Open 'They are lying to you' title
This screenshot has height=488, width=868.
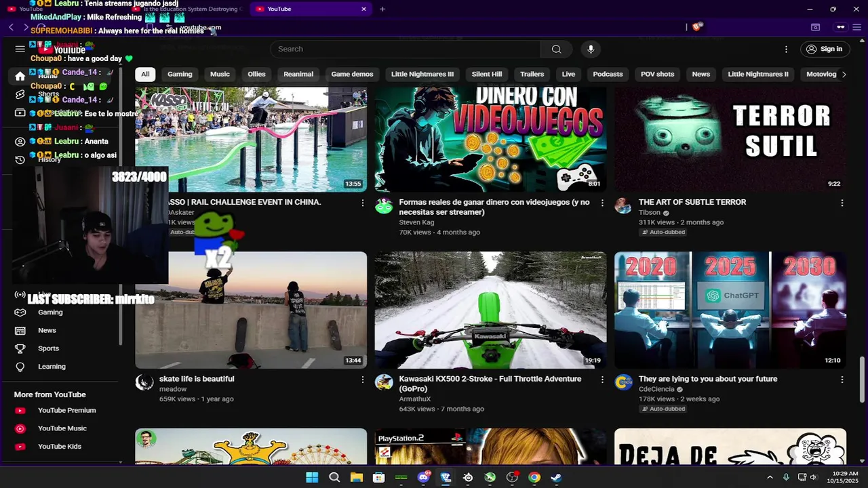click(708, 379)
